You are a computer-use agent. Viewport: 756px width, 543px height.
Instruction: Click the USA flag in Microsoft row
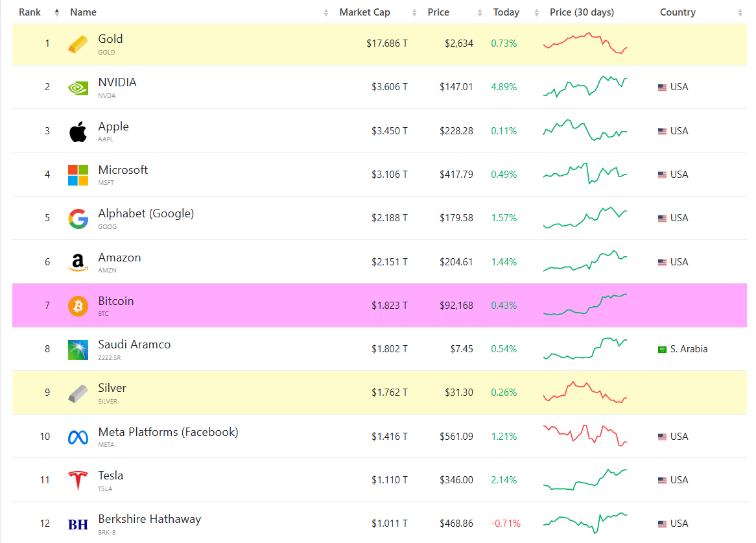click(662, 175)
